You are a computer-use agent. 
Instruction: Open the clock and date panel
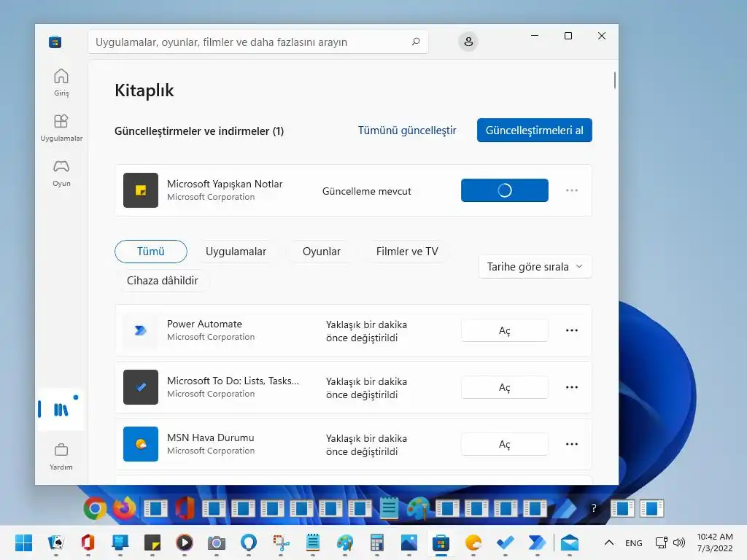pyautogui.click(x=715, y=542)
